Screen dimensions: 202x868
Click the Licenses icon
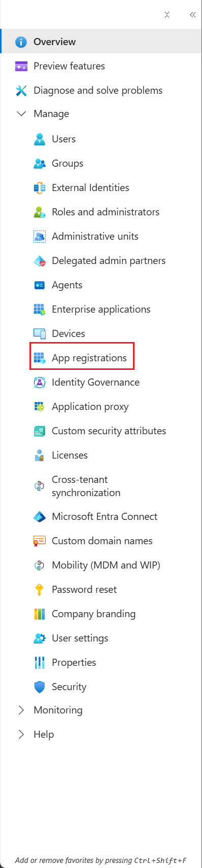click(40, 455)
